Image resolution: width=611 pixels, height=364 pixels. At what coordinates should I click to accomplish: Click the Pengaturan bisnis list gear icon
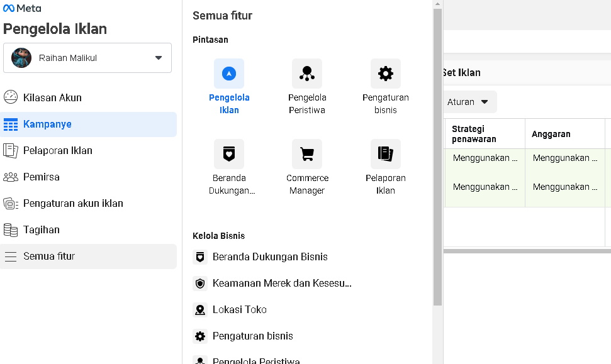(200, 336)
